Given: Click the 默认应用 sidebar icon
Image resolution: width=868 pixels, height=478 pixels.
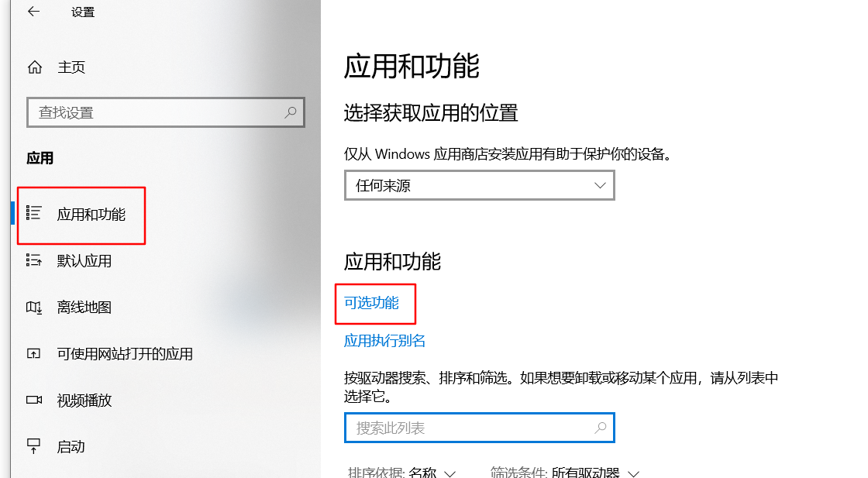Looking at the screenshot, I should (34, 260).
